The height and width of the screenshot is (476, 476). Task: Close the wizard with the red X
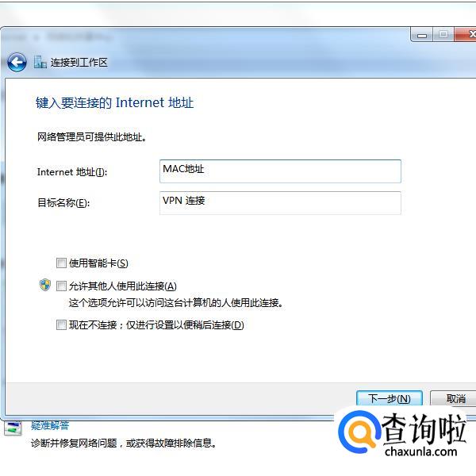(466, 35)
